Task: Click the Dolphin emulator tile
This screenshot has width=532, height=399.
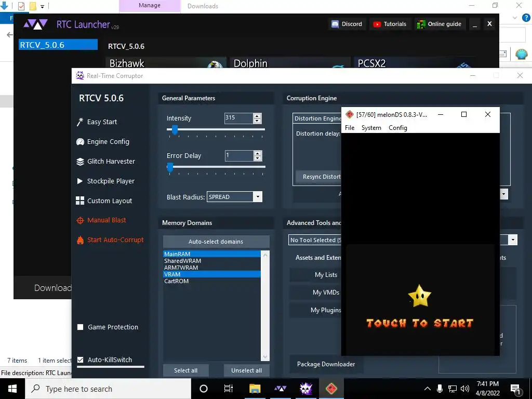Action: [290, 63]
